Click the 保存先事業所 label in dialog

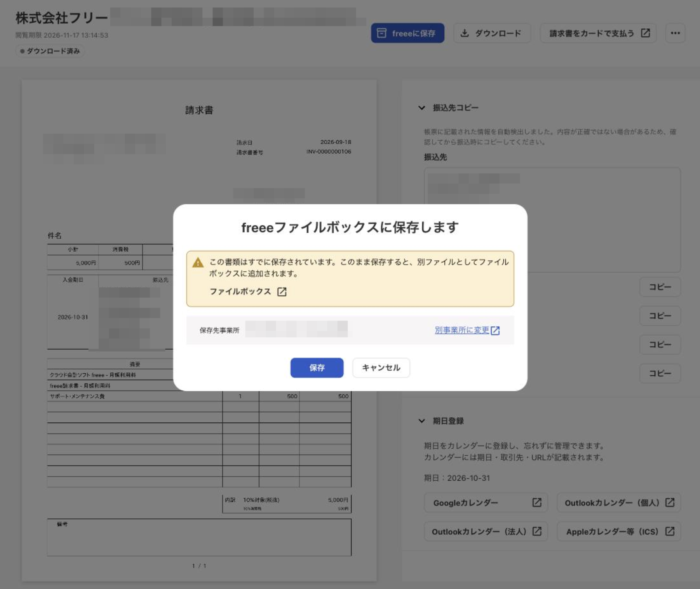point(219,330)
